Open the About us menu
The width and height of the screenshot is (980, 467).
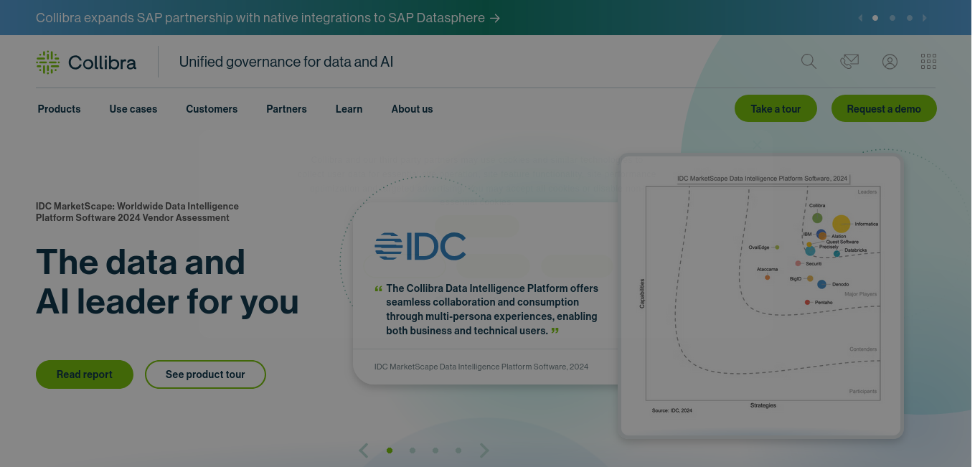(x=412, y=109)
